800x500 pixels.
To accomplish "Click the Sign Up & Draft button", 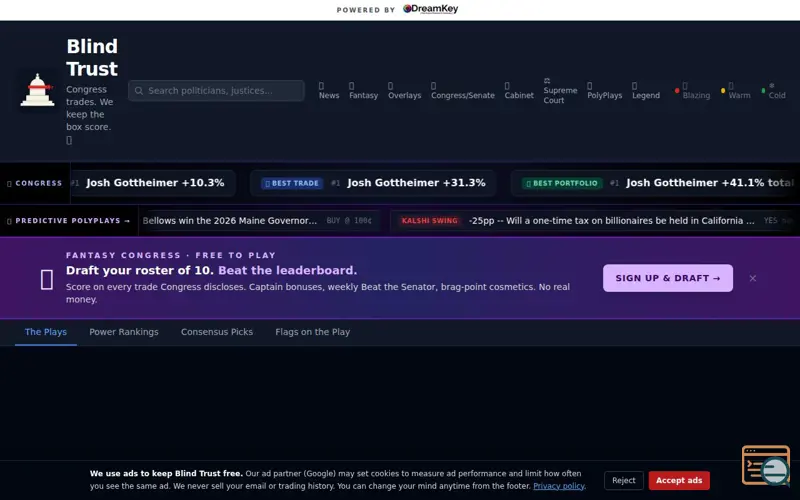I will [x=667, y=278].
